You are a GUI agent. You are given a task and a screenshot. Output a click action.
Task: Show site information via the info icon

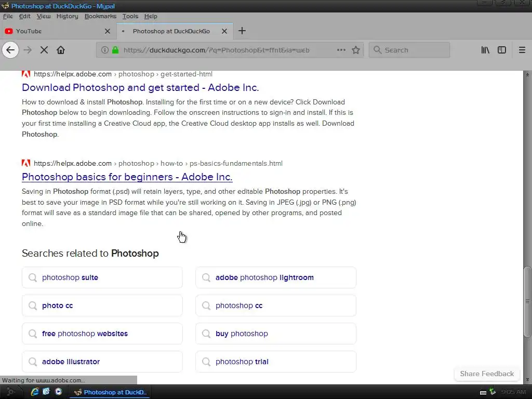pyautogui.click(x=105, y=50)
